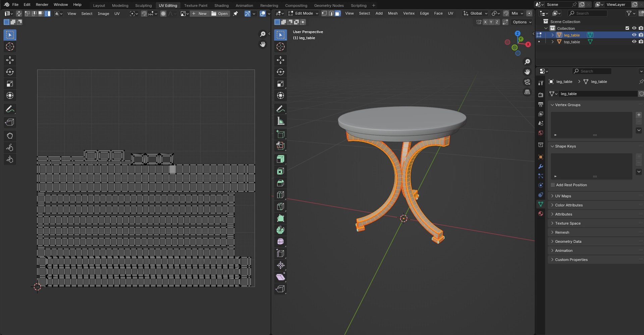Open the Material properties tab icon

pyautogui.click(x=540, y=214)
